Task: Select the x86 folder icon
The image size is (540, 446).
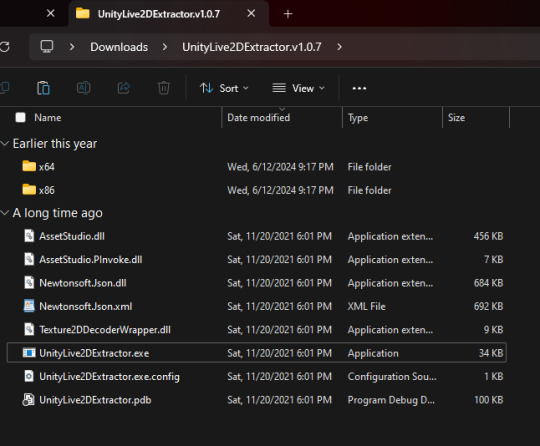Action: pos(29,190)
